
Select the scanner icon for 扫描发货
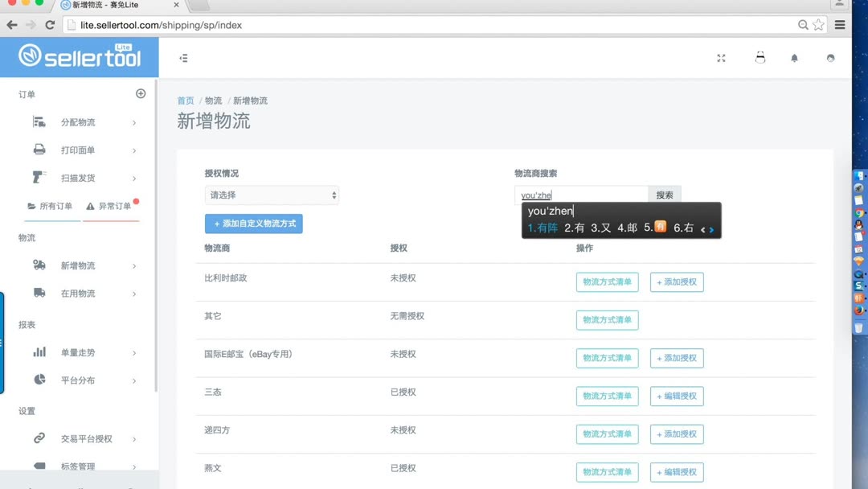pyautogui.click(x=39, y=178)
